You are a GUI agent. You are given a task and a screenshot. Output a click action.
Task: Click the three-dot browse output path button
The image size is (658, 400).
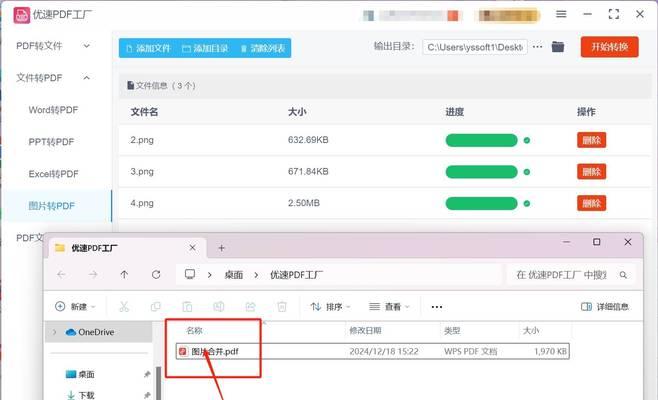click(538, 47)
